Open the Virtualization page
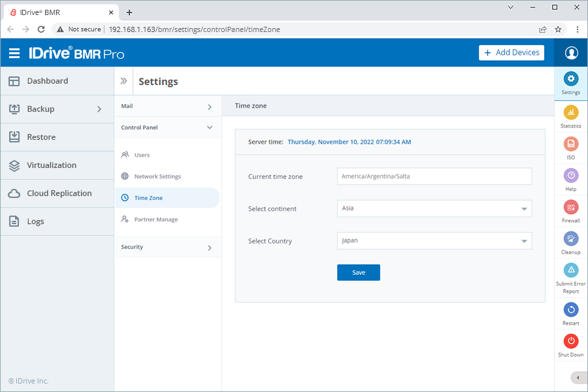Image resolution: width=588 pixels, height=392 pixels. [x=57, y=165]
